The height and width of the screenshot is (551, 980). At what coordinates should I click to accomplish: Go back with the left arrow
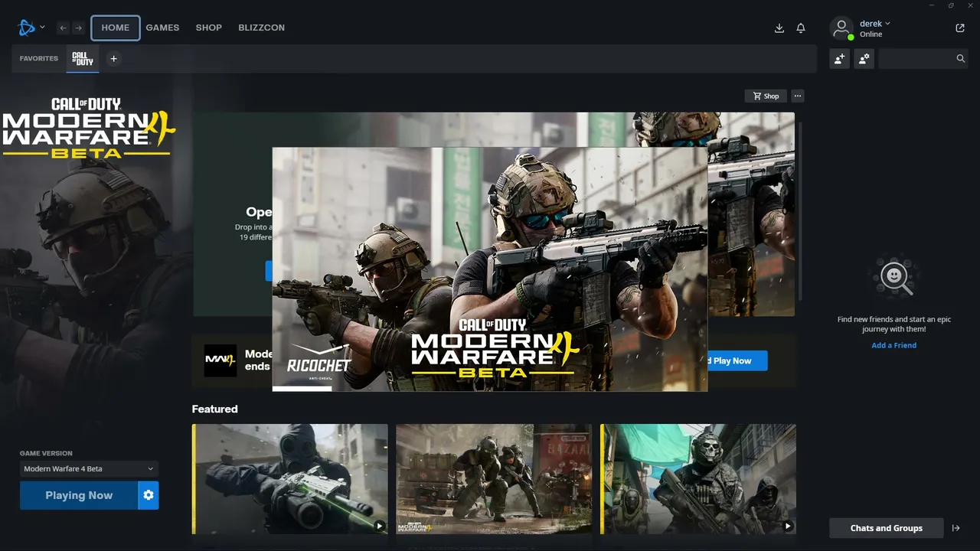click(x=63, y=28)
